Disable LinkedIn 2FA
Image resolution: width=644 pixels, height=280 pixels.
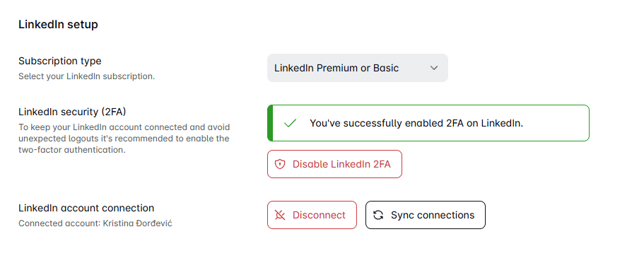334,164
